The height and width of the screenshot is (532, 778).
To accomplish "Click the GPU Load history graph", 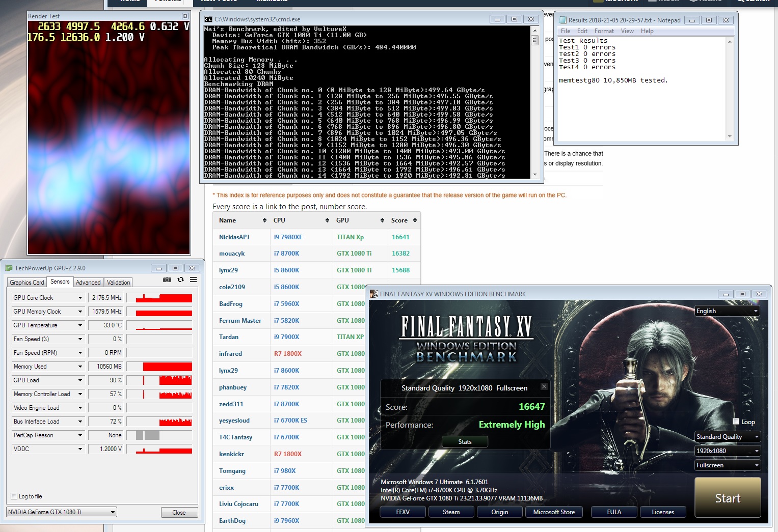I will [159, 380].
